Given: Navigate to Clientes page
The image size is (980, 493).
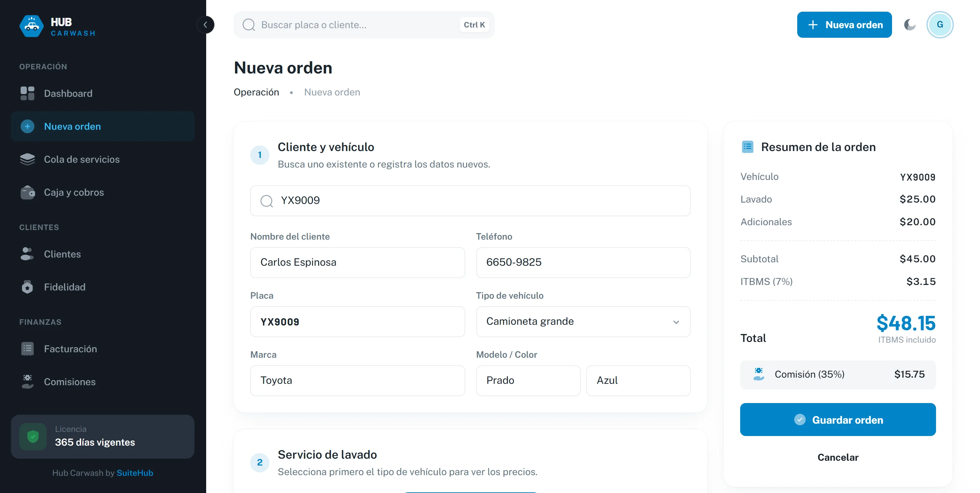Looking at the screenshot, I should coord(103,254).
